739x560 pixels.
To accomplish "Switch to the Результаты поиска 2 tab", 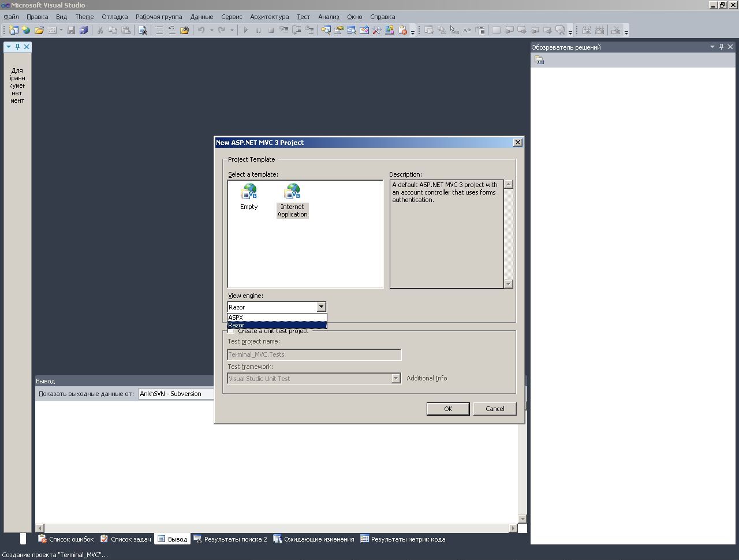I will pos(230,539).
